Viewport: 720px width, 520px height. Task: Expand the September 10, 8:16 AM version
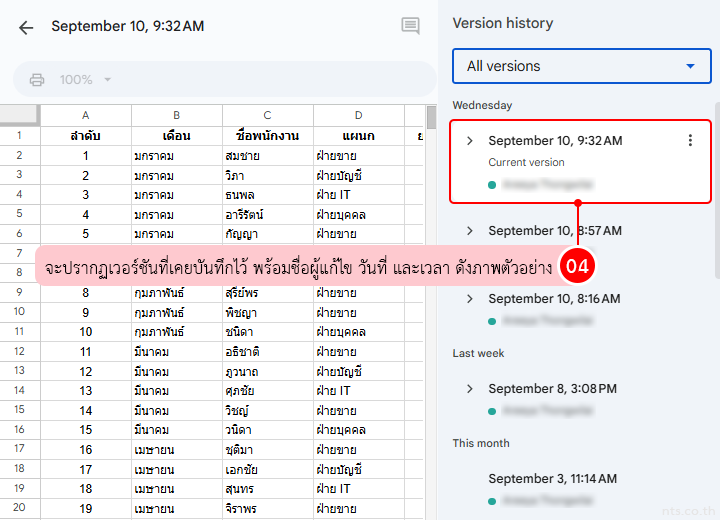click(x=470, y=299)
